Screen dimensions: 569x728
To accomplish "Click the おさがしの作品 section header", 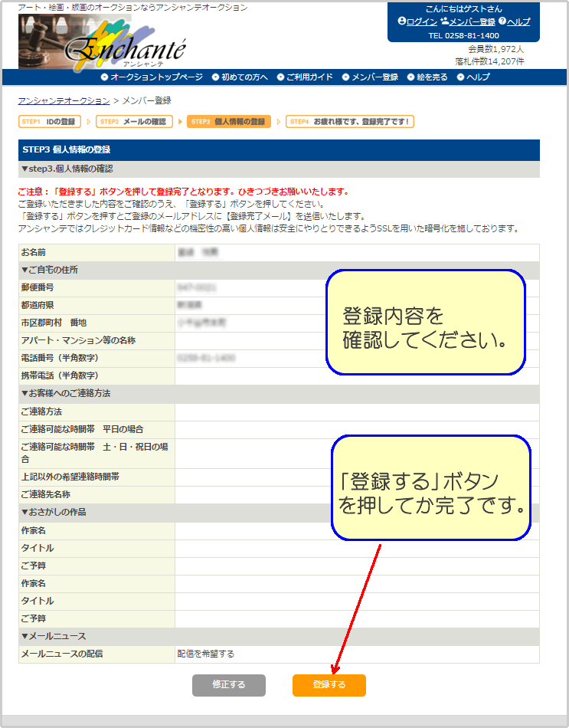I will (279, 513).
